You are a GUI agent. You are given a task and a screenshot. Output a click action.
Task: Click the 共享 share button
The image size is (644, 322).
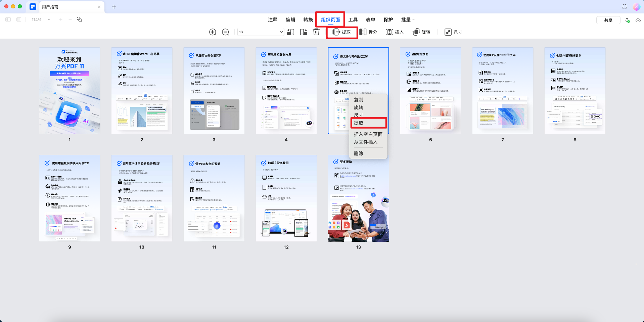[608, 20]
